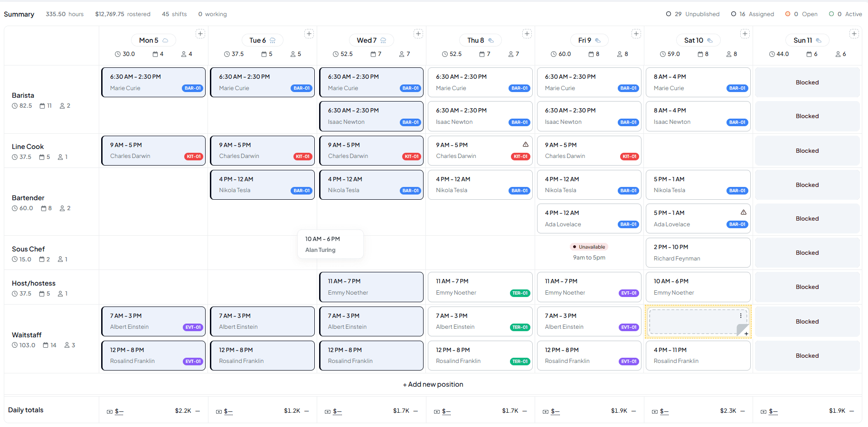Click the cash icon in Sunday daily totals

[x=764, y=412]
